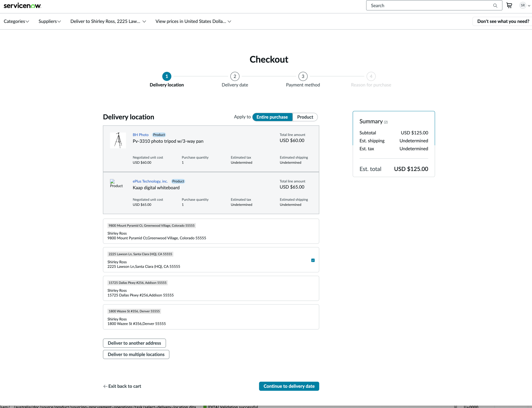Click the Kaap whiteboard product image placeholder
This screenshot has height=408, width=532.
coord(116,184)
